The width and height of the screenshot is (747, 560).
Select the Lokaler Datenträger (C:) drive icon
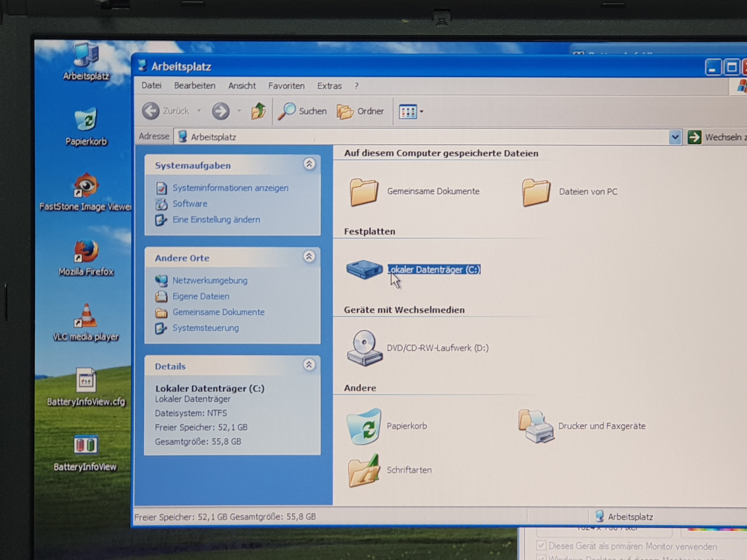click(x=364, y=269)
